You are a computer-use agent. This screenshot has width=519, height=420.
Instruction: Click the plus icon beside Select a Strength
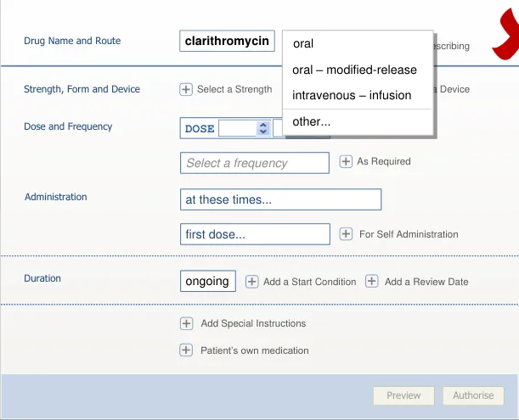tap(186, 89)
